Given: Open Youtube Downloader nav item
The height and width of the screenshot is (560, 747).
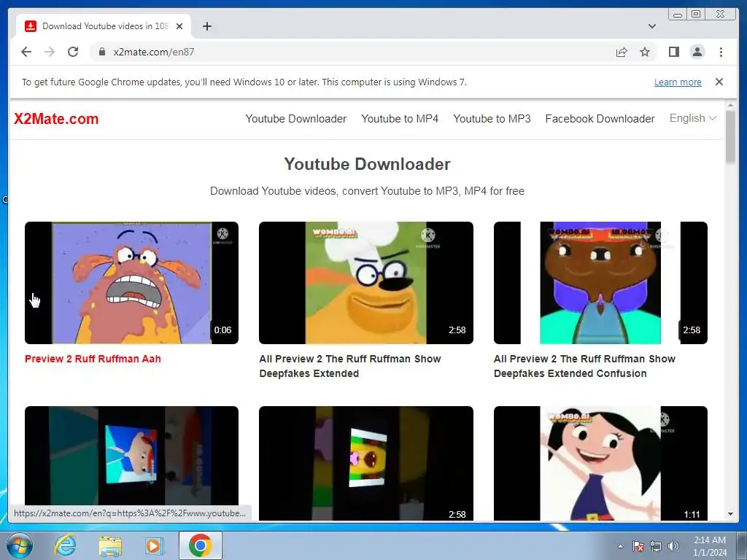Looking at the screenshot, I should pos(296,119).
